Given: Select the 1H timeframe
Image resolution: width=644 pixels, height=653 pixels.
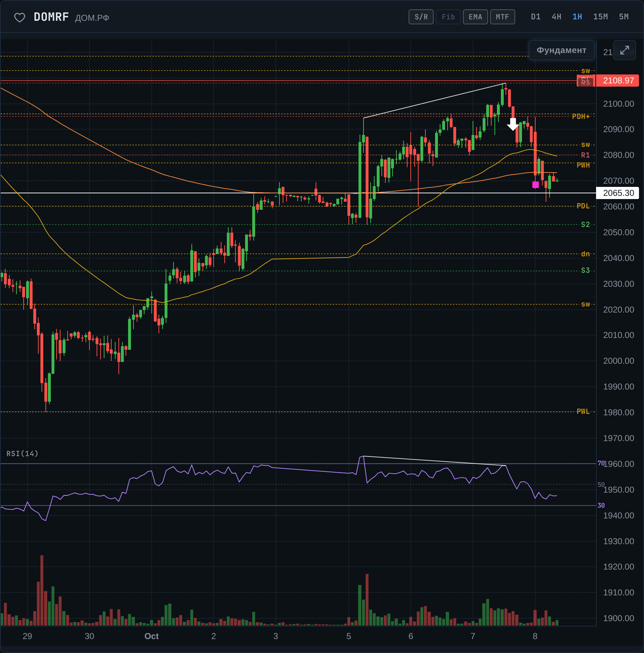Looking at the screenshot, I should coord(577,17).
